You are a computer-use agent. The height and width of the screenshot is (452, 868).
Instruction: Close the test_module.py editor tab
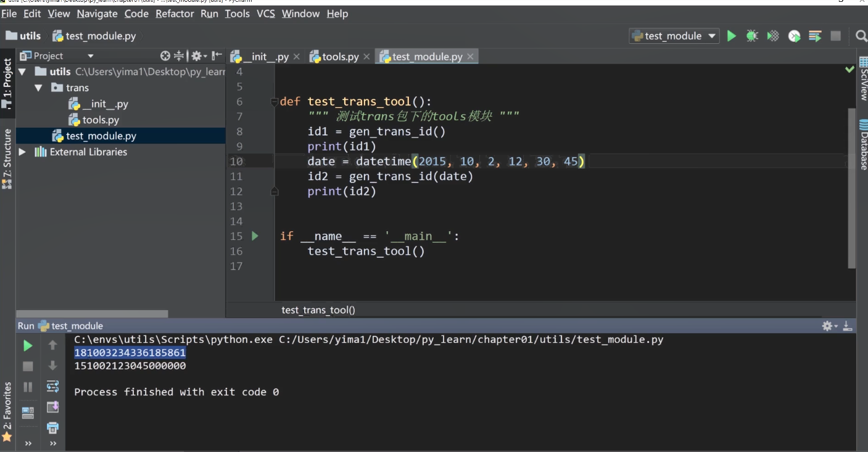(470, 57)
